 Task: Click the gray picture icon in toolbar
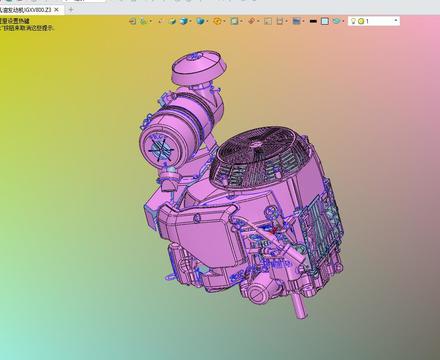(x=268, y=21)
